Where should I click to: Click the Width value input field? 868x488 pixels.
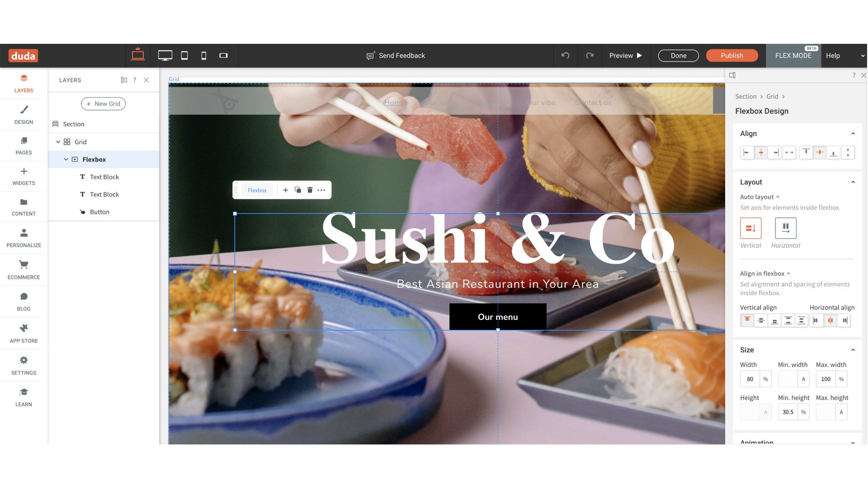(x=750, y=379)
